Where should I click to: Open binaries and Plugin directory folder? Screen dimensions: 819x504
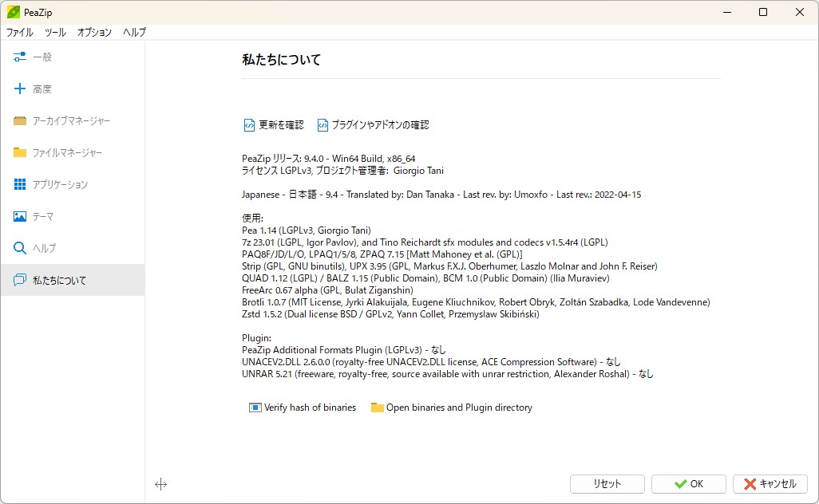(377, 407)
